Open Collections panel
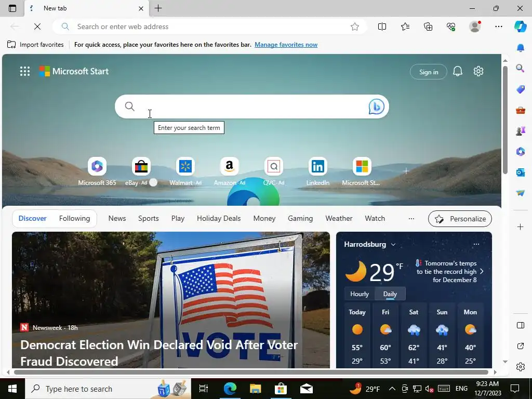 [428, 26]
